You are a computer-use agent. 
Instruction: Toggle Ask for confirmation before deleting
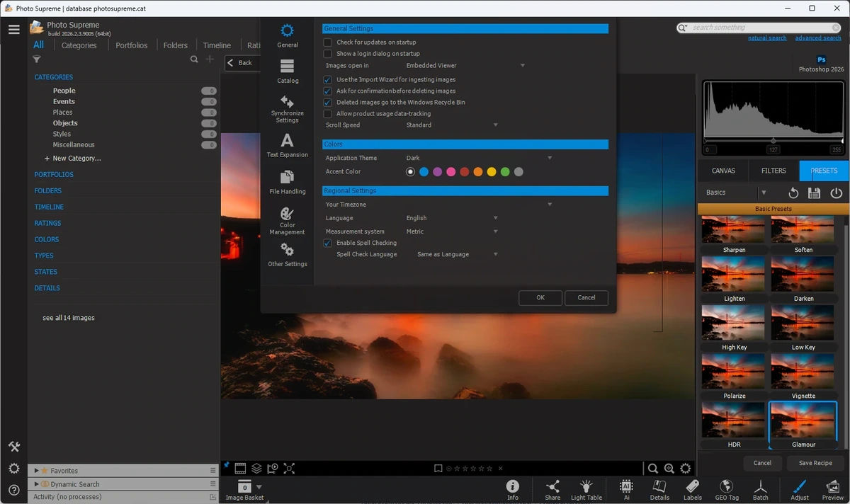327,91
